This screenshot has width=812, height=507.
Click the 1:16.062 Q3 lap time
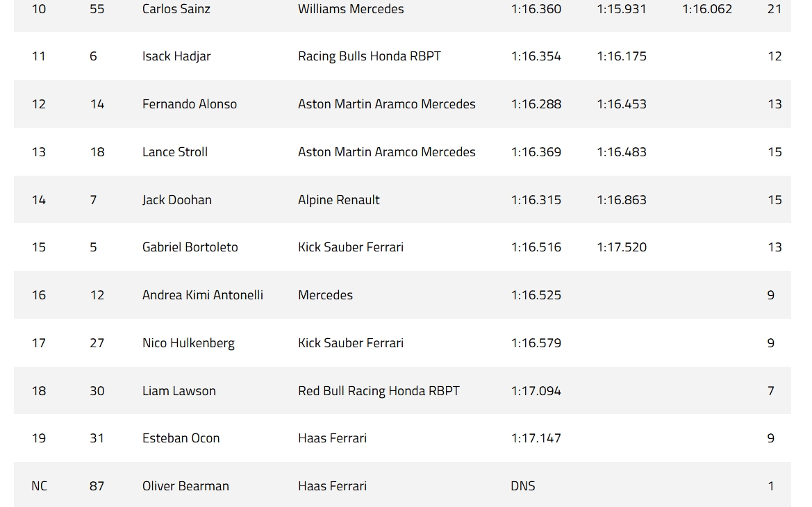[x=707, y=9]
